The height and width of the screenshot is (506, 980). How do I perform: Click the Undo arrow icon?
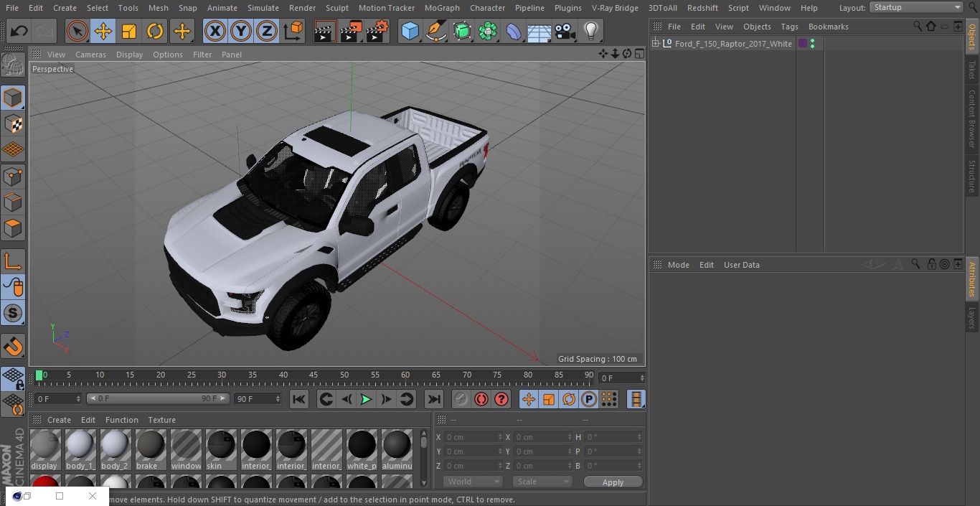point(19,31)
